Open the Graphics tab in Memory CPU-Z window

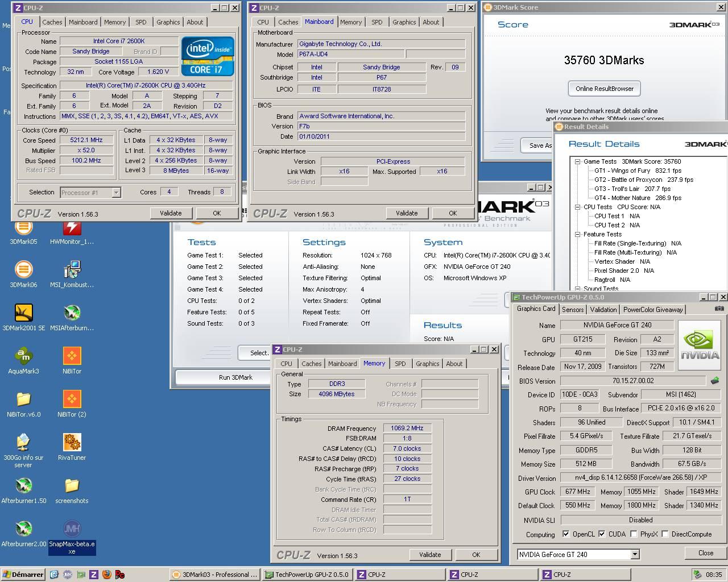(428, 364)
